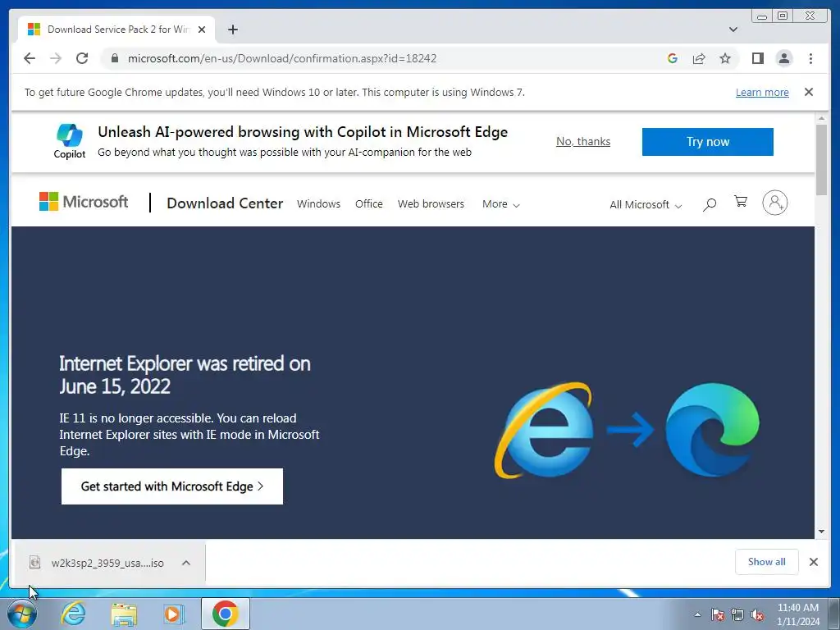
Task: Sign in with account icon
Action: [x=774, y=203]
